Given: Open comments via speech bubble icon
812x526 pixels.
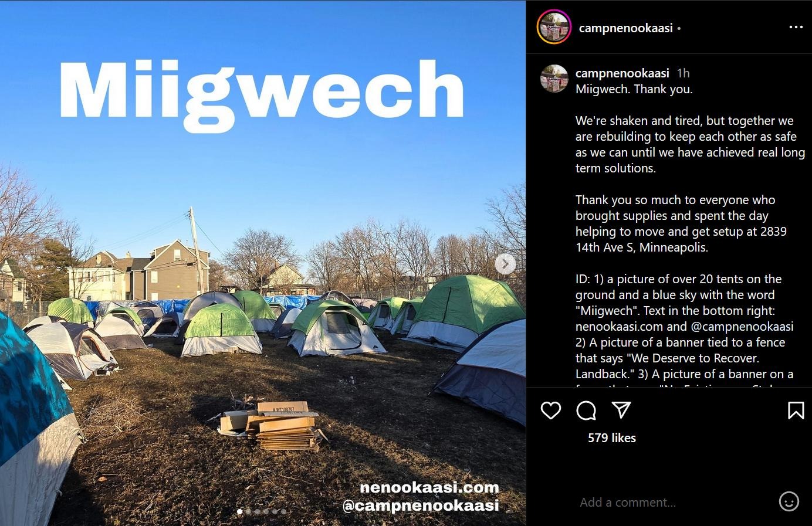Looking at the screenshot, I should [586, 410].
